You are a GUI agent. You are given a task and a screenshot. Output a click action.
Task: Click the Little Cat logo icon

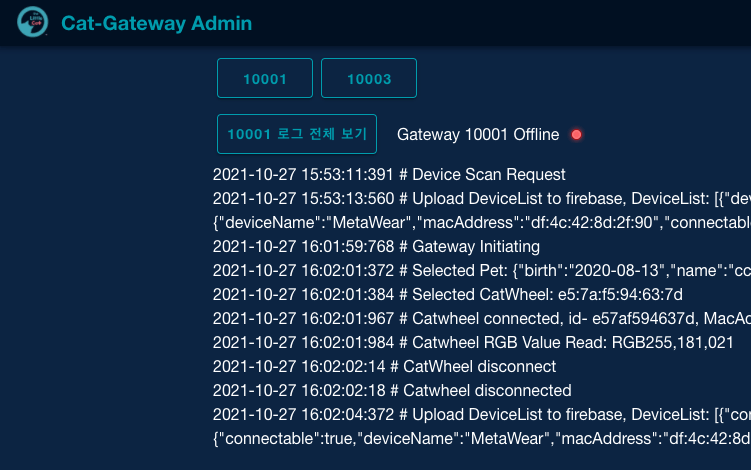32,22
